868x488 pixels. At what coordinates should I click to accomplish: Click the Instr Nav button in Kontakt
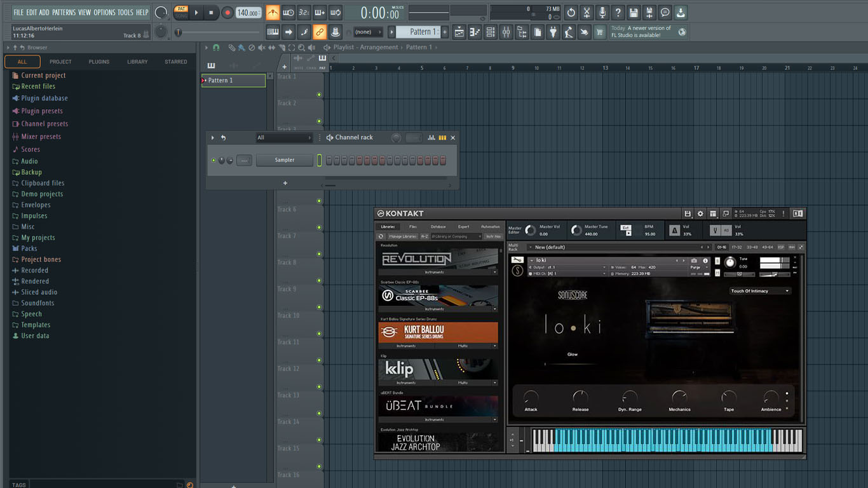(494, 236)
